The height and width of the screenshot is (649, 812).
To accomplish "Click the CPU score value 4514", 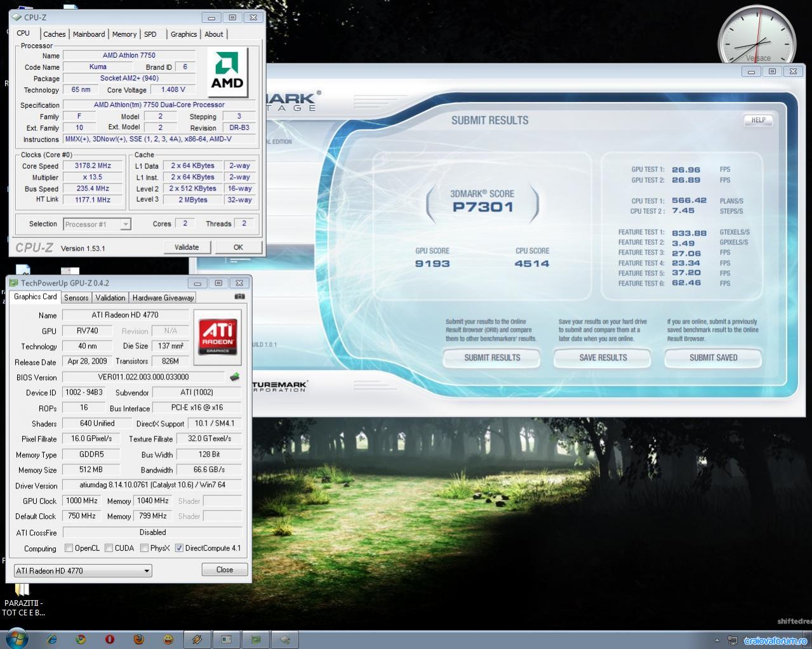I will coord(532,263).
